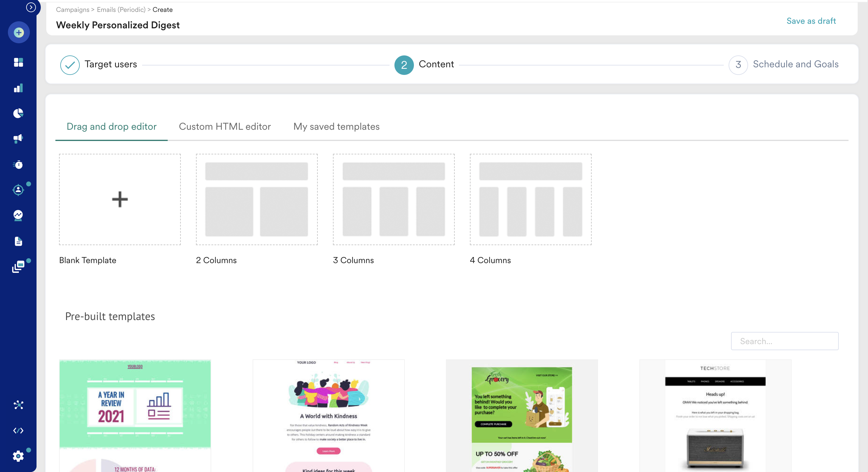Switch to My saved templates tab
This screenshot has height=472, width=868.
click(x=336, y=126)
